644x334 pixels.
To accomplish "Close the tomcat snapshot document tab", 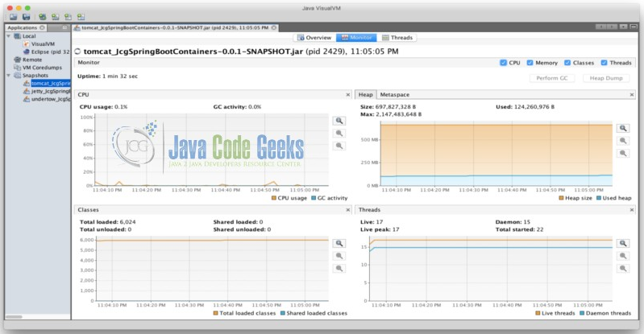I will [274, 27].
